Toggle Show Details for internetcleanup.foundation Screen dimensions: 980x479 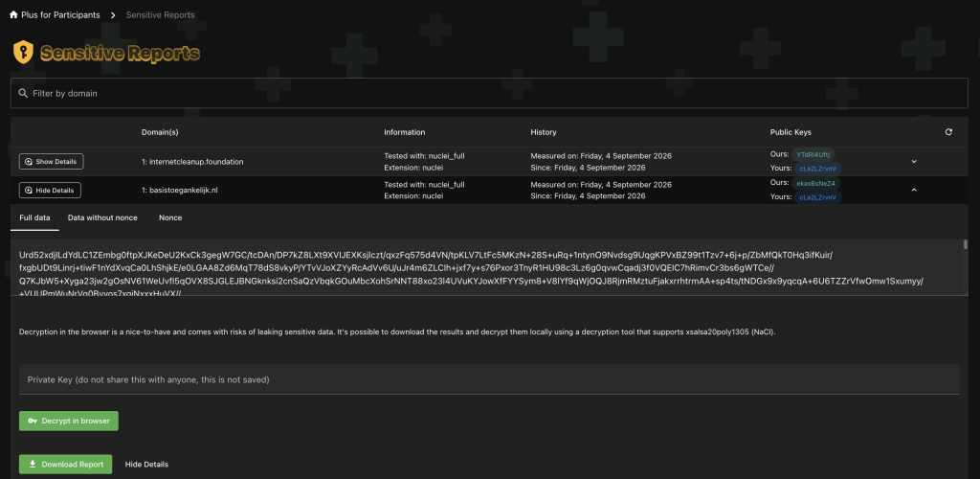(52, 161)
